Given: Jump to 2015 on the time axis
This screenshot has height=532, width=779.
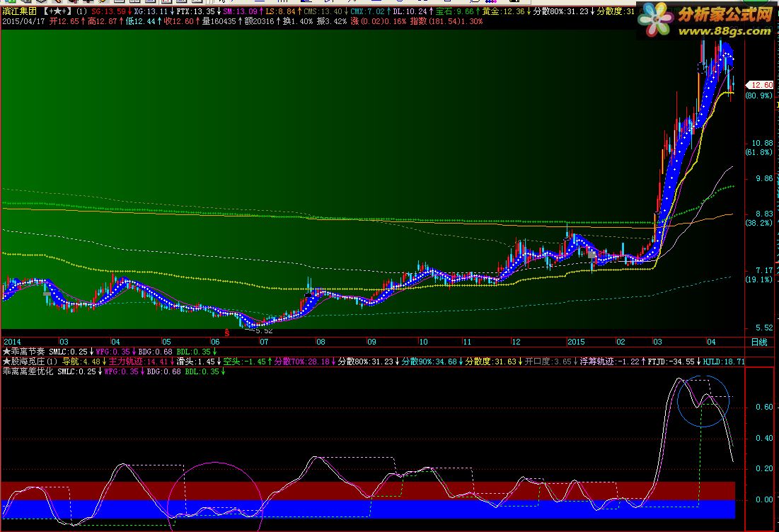Looking at the screenshot, I should click(x=577, y=342).
